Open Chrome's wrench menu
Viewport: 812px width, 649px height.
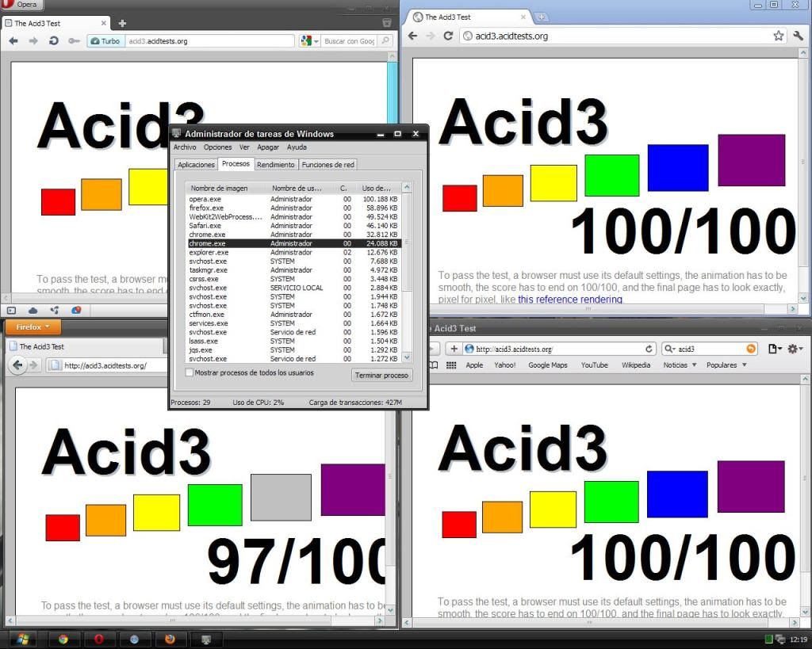tap(798, 36)
